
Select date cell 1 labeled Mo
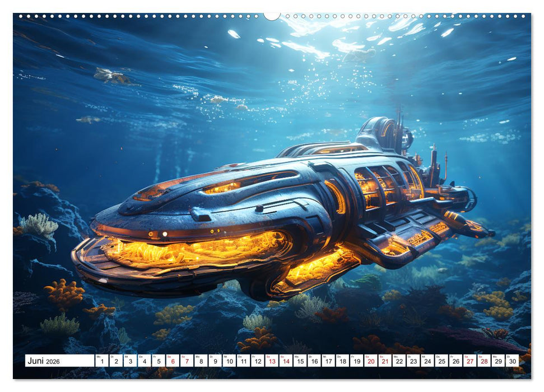(101, 362)
